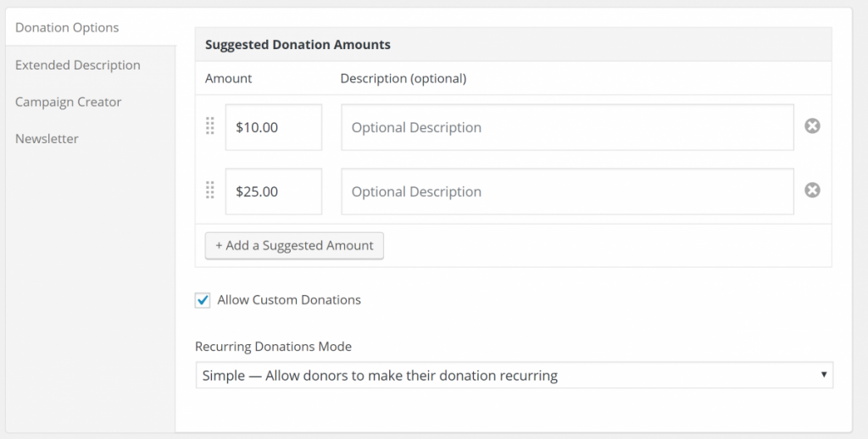Viewport: 868px width, 439px height.
Task: Click the Suggested Donation Amounts heading
Action: pyautogui.click(x=298, y=45)
